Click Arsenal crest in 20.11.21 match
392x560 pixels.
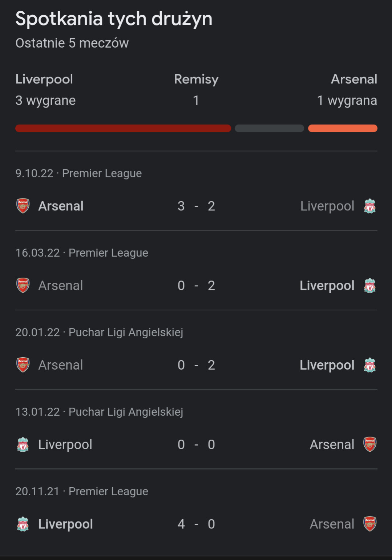370,524
